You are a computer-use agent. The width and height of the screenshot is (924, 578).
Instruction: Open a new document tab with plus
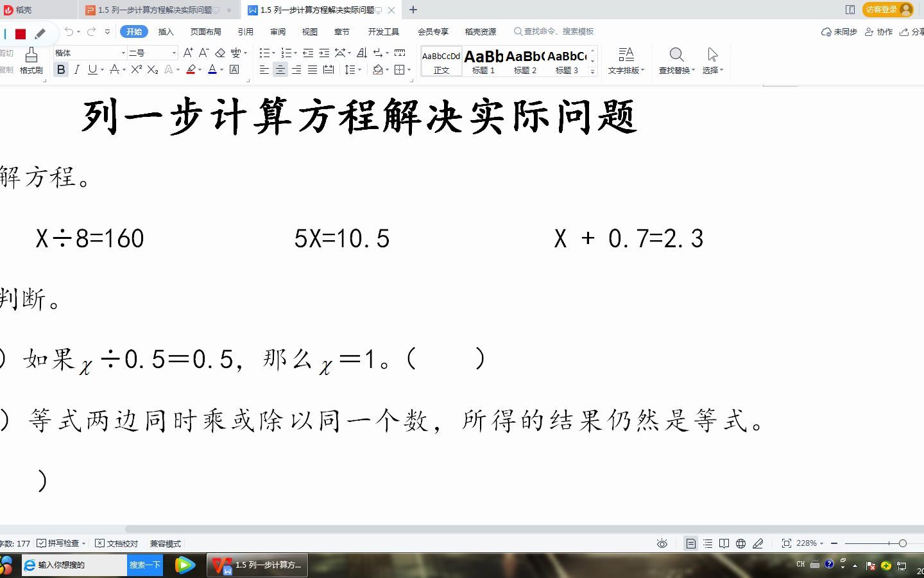click(x=413, y=10)
